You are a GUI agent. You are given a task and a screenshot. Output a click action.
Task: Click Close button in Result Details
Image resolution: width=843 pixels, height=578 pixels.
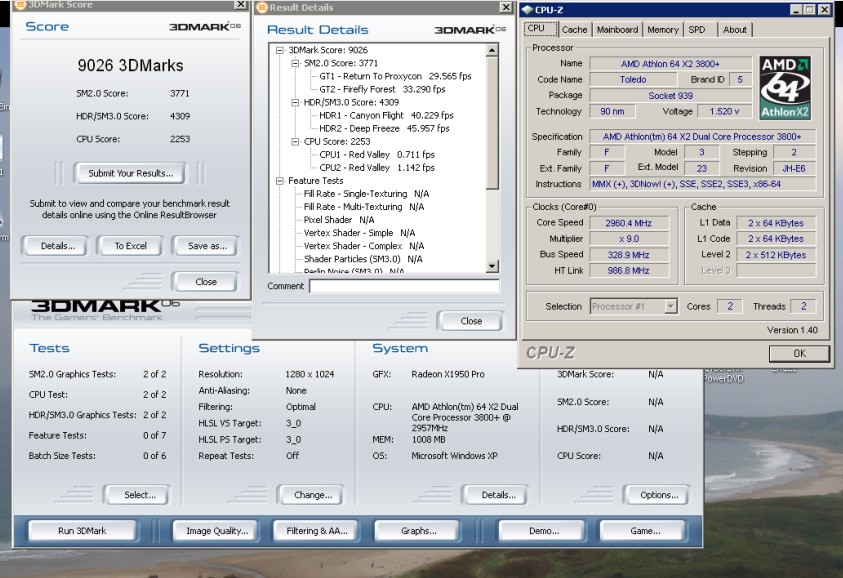pos(471,320)
